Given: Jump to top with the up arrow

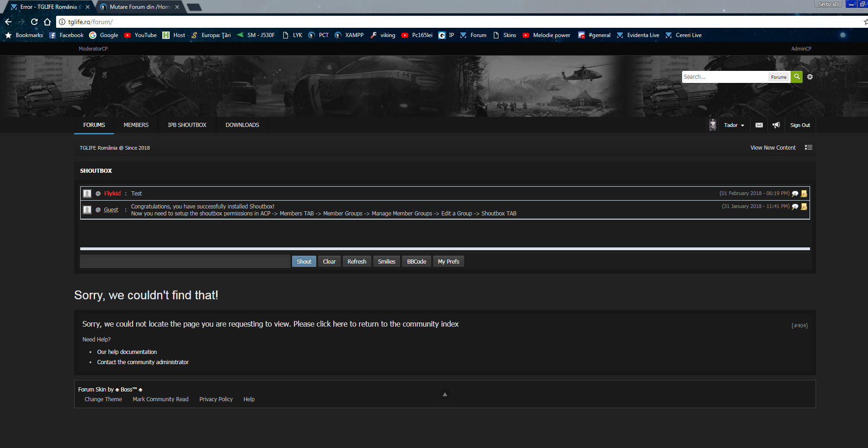Looking at the screenshot, I should pyautogui.click(x=445, y=394).
